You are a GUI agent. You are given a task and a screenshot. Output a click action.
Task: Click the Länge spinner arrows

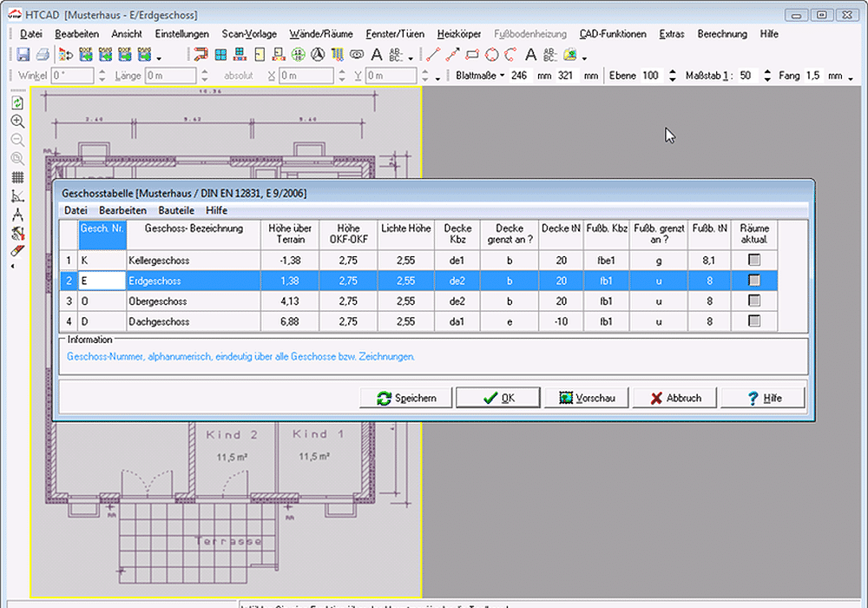(204, 76)
